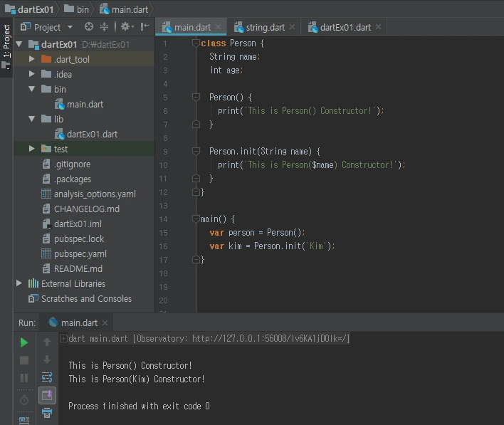Click the down arrow in Run panel
The height and width of the screenshot is (425, 504).
(x=47, y=360)
